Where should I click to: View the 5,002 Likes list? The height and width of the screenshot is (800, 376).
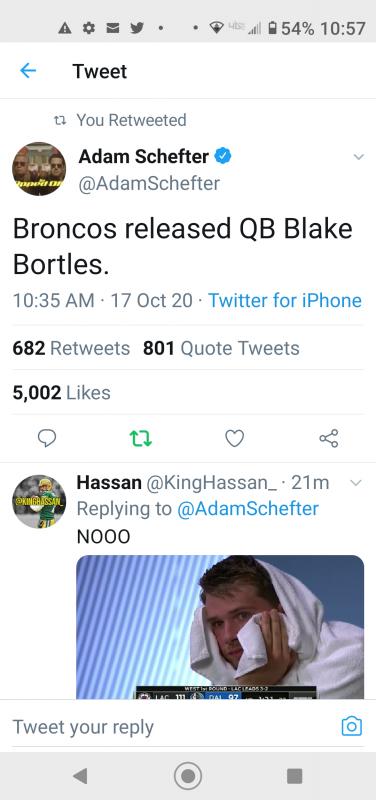[x=62, y=392]
